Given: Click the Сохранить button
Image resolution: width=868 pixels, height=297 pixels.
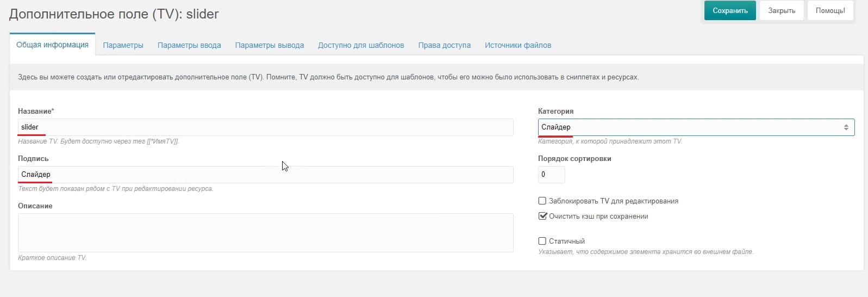Looking at the screenshot, I should 730,11.
